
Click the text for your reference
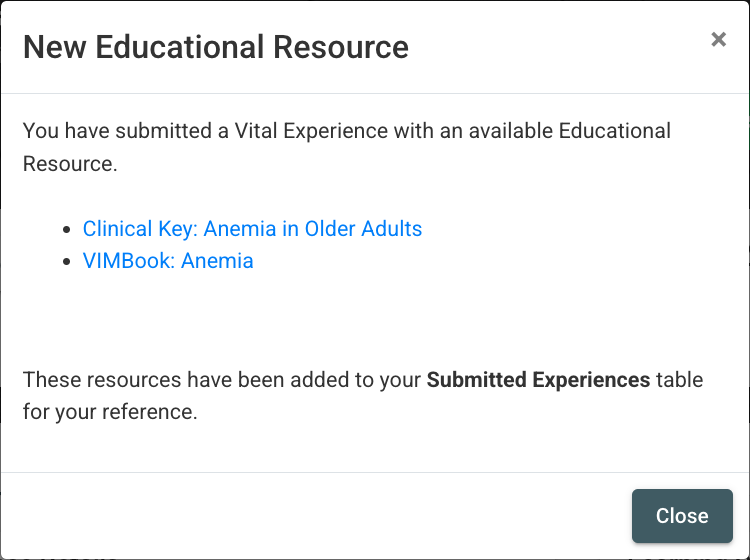[110, 412]
